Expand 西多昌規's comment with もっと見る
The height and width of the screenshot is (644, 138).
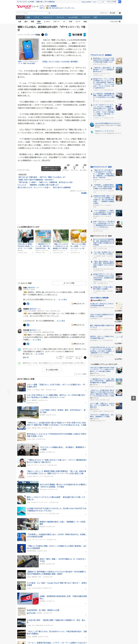(x=37, y=340)
